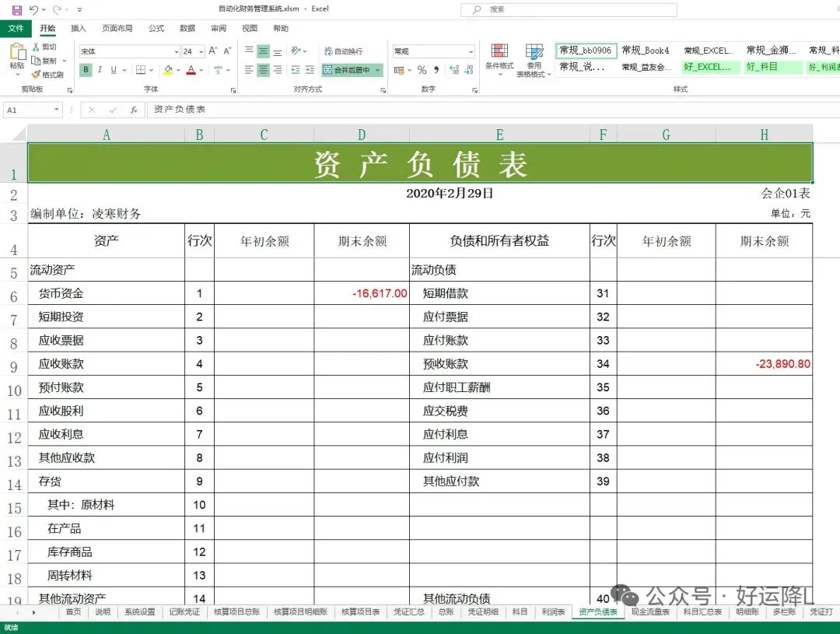Open the font size 24 dropdown

pos(201,51)
